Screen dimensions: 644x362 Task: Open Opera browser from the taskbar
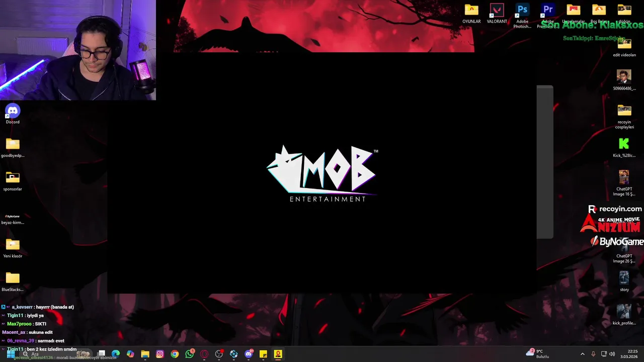204,354
